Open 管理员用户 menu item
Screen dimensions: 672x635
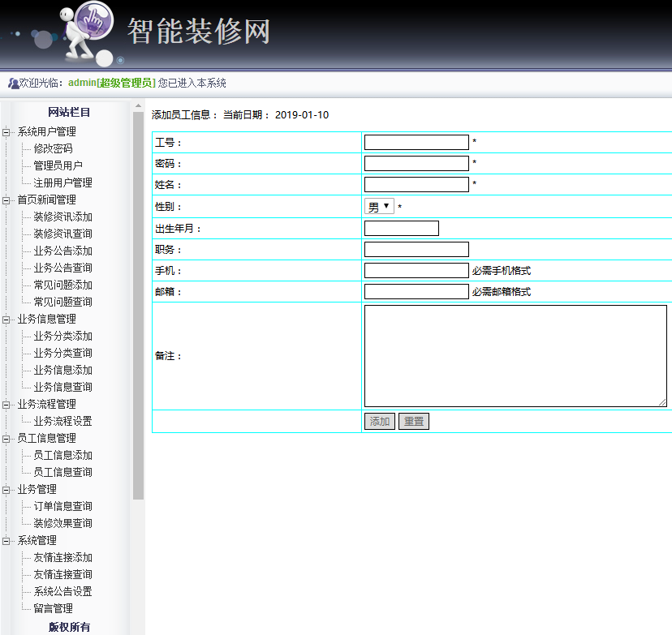58,165
